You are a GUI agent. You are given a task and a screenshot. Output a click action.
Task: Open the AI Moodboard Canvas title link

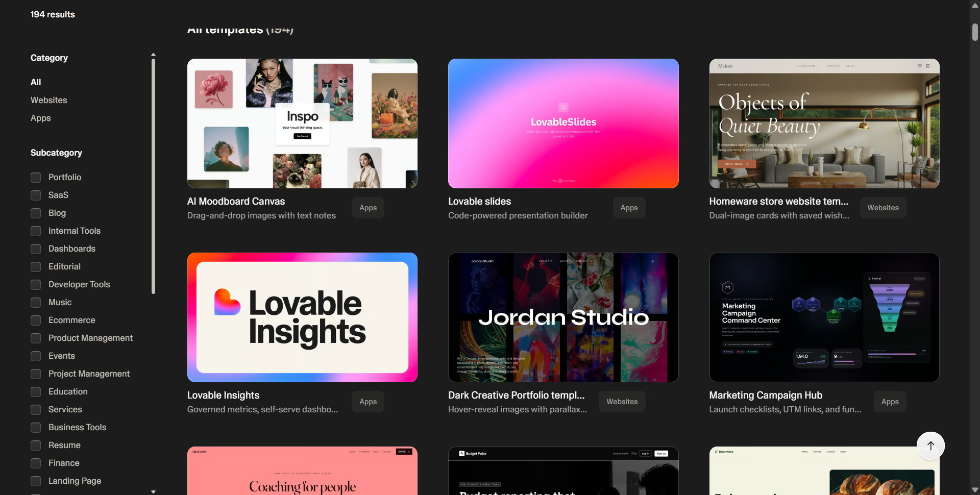236,202
